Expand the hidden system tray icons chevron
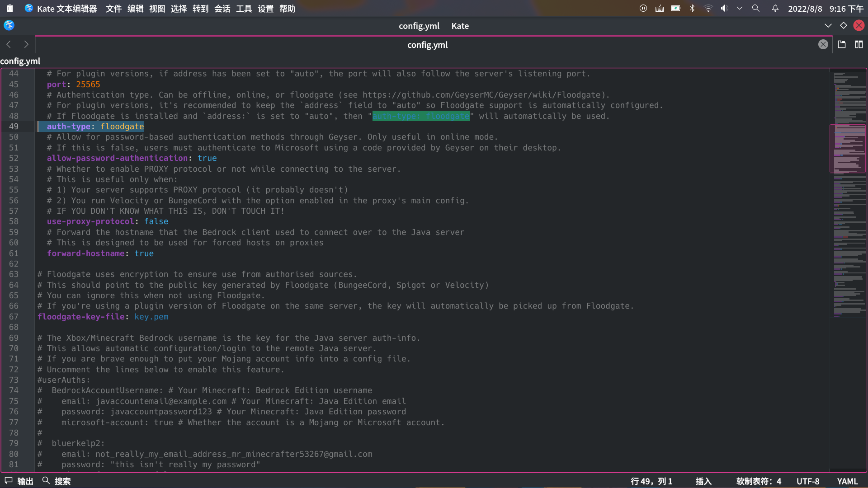Viewport: 868px width, 488px height. point(740,9)
